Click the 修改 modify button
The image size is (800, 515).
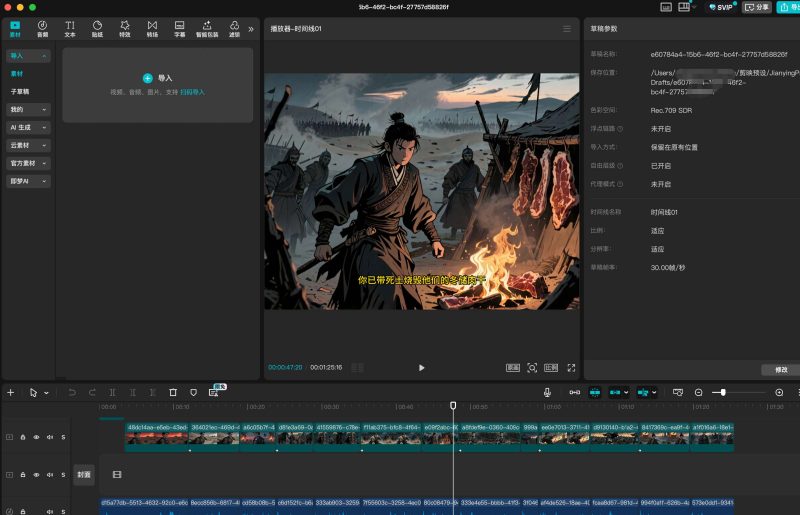click(x=781, y=370)
